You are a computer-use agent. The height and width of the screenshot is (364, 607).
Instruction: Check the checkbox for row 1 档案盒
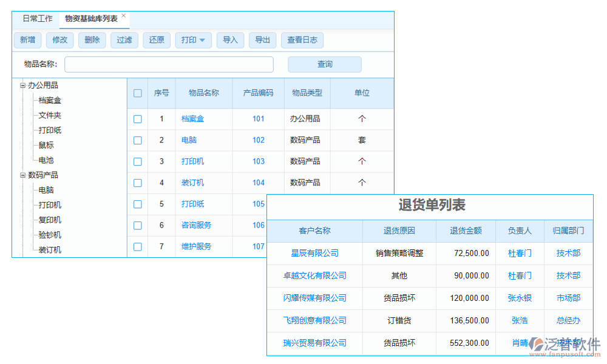pyautogui.click(x=137, y=119)
